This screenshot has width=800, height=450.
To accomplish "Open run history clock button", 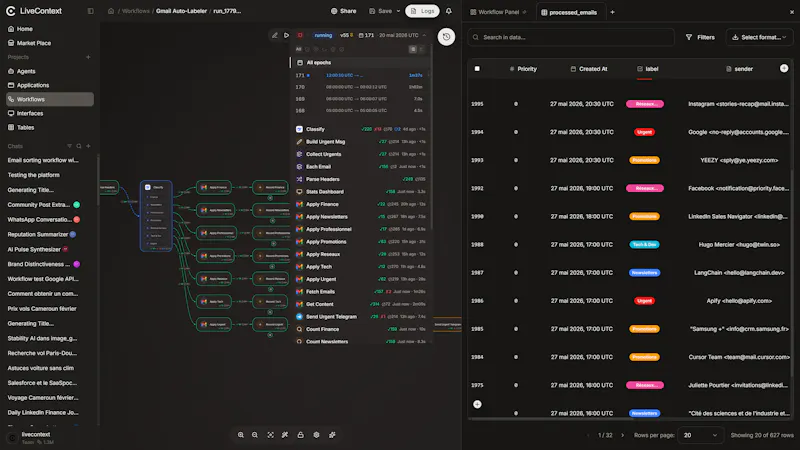I will click(446, 37).
